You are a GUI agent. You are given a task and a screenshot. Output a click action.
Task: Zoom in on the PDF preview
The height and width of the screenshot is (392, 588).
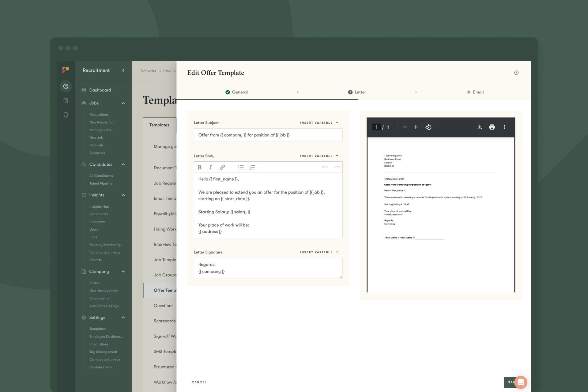point(416,127)
